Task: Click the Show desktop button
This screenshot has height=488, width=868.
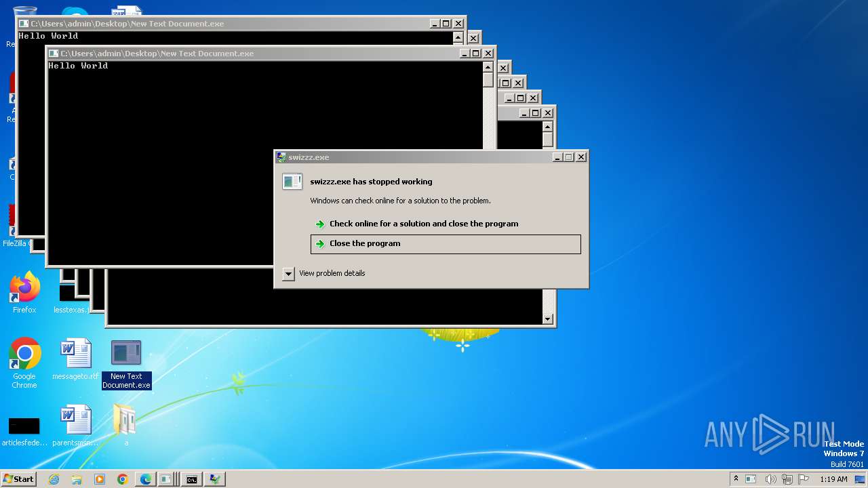Action: (861, 479)
